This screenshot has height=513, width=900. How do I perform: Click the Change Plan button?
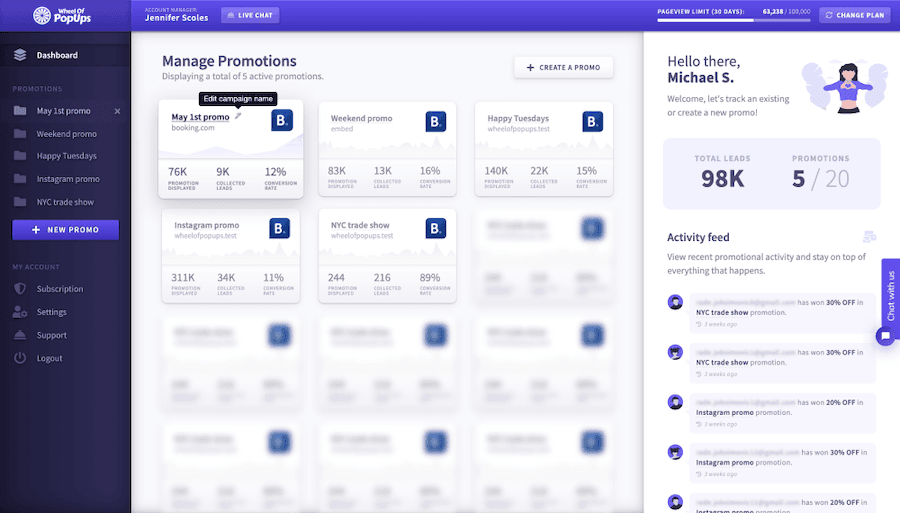pyautogui.click(x=854, y=15)
